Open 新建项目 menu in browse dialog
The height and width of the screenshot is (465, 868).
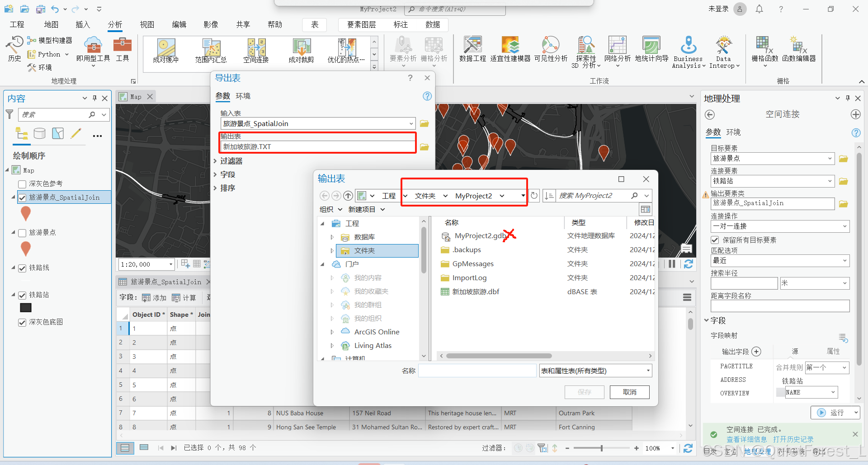click(x=366, y=209)
